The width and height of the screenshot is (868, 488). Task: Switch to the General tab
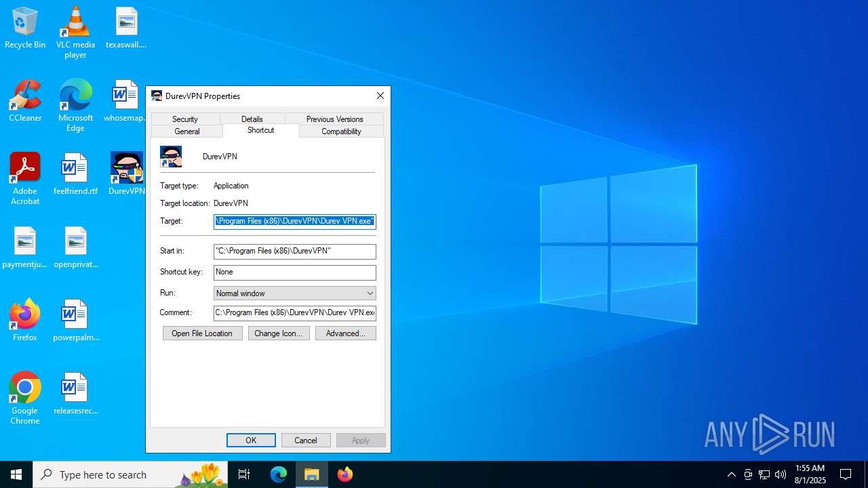[x=187, y=131]
